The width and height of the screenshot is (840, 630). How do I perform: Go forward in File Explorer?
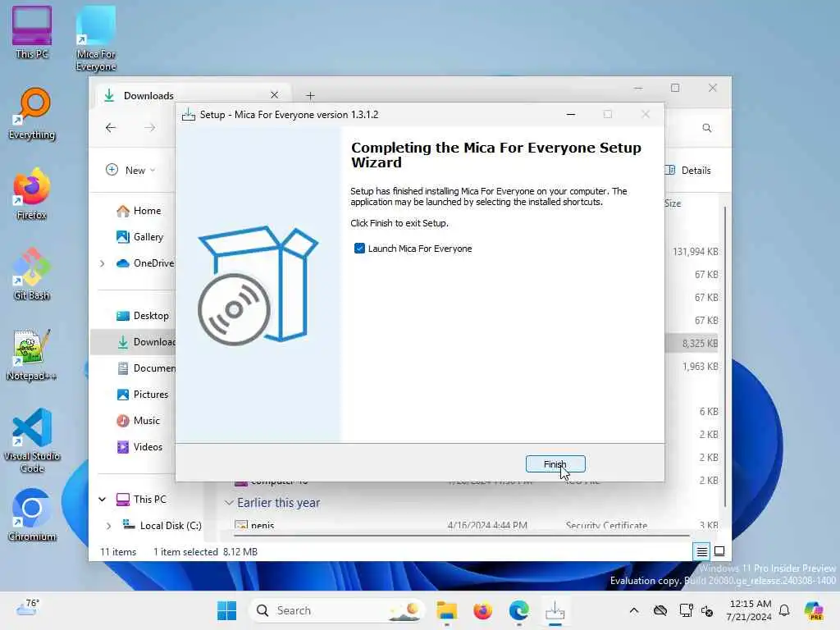(x=150, y=127)
